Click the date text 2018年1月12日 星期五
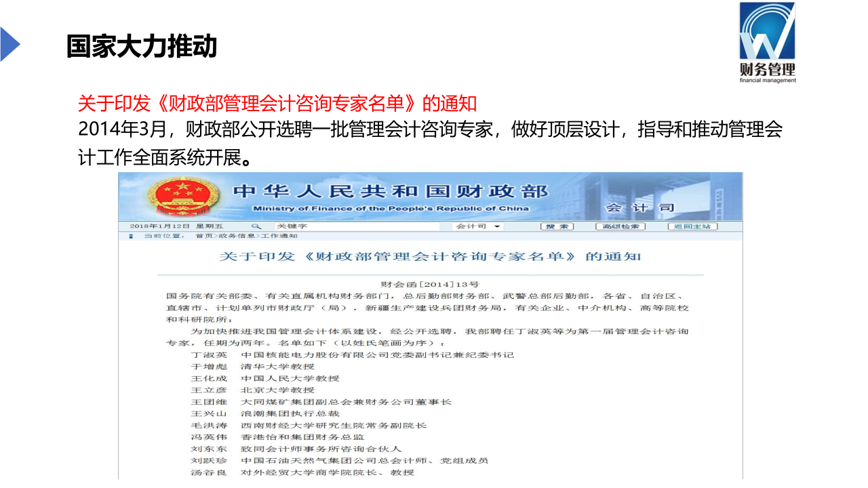 click(175, 226)
